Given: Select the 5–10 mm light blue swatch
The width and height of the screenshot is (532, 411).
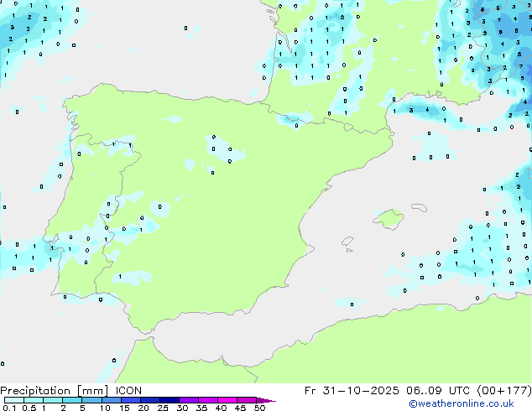Looking at the screenshot, I should pos(91,400).
